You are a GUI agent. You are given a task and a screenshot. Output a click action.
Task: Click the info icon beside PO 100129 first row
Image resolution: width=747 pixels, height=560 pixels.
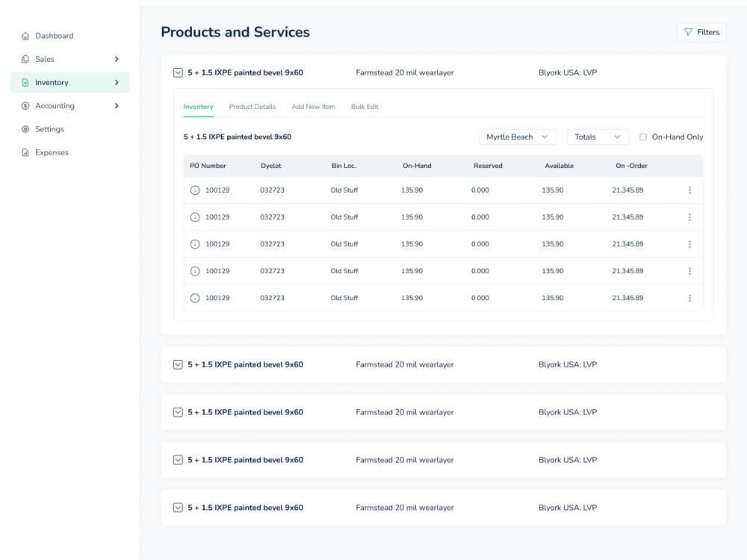195,190
